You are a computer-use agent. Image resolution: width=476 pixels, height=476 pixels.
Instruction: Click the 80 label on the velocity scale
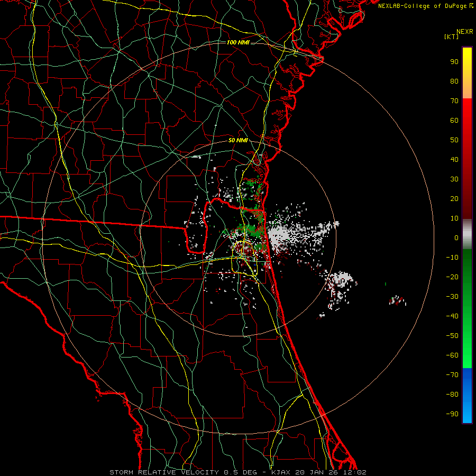(x=454, y=81)
